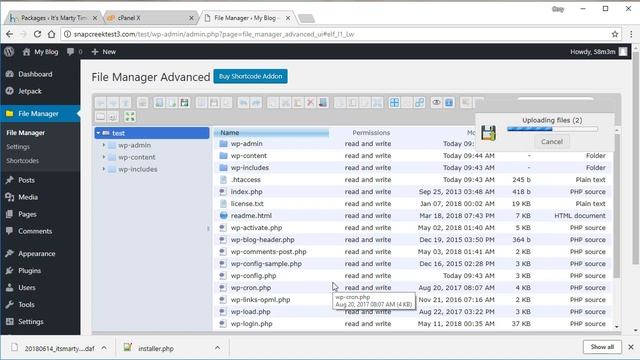Click the Select all toolbar icon

coord(394,102)
